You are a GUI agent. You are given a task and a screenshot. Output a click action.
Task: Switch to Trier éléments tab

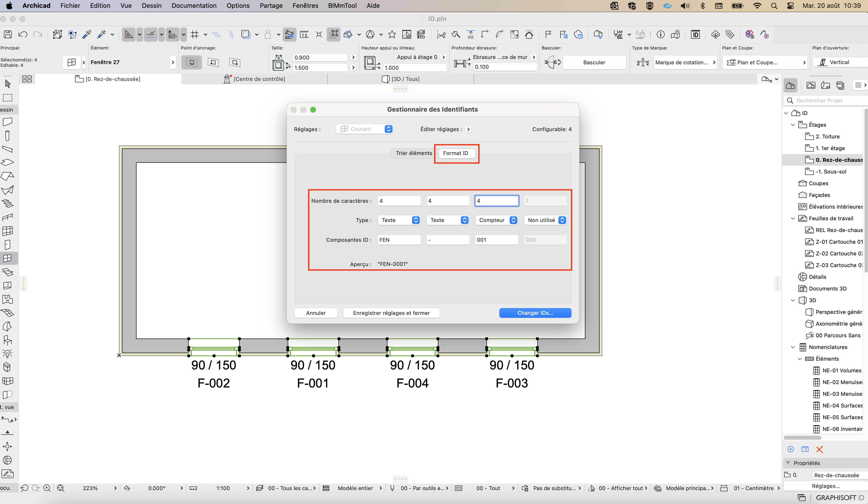[414, 153]
